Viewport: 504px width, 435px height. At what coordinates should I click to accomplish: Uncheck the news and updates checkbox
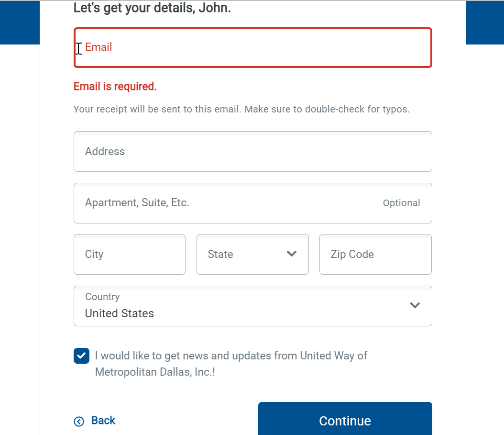point(81,356)
